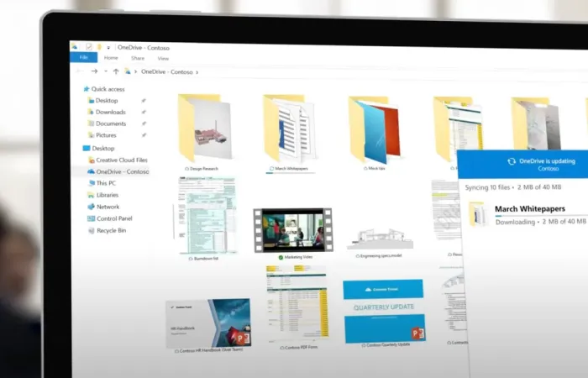Select Desktop under Quick access
Viewport: 588px width, 378px height.
102,101
